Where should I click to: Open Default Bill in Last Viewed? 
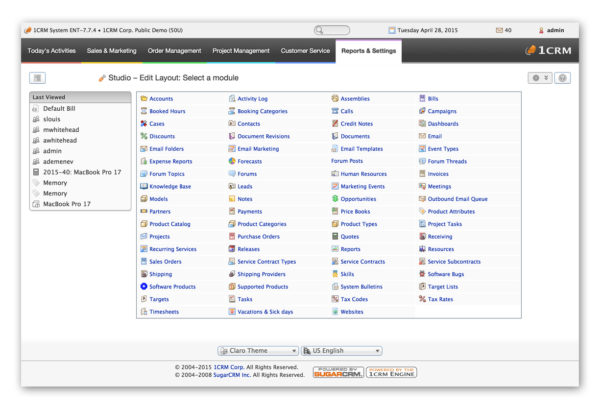pos(59,108)
